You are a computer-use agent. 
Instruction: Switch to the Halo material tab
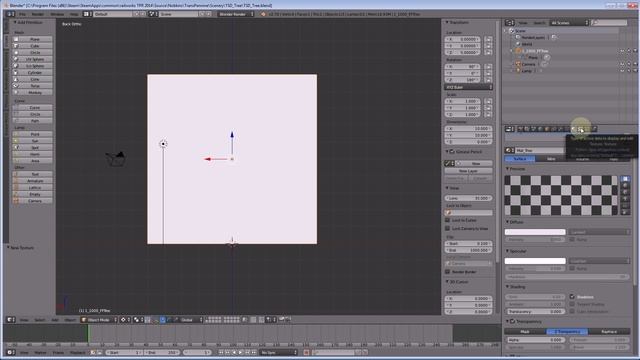click(613, 159)
